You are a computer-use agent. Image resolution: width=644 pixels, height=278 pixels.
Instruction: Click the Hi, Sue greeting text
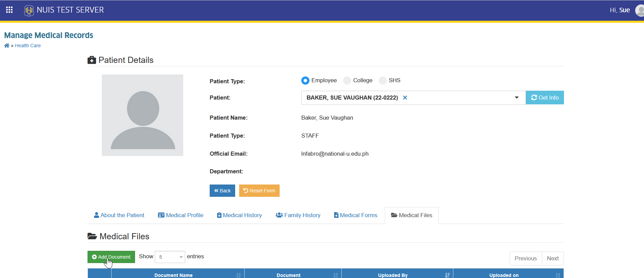click(620, 10)
